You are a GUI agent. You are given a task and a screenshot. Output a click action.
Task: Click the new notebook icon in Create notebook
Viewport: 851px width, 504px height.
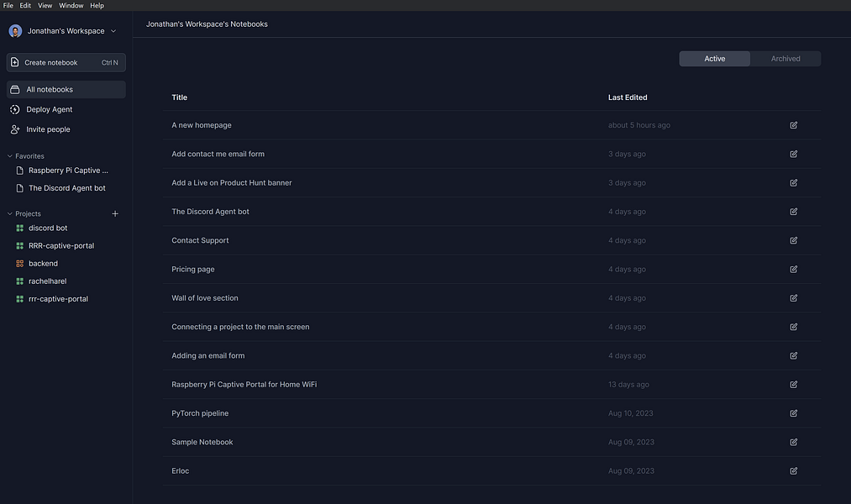(15, 62)
